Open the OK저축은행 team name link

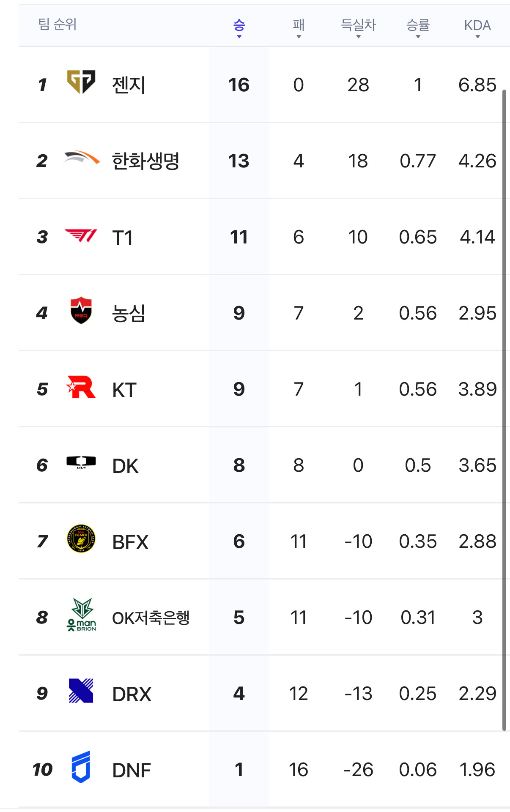151,618
